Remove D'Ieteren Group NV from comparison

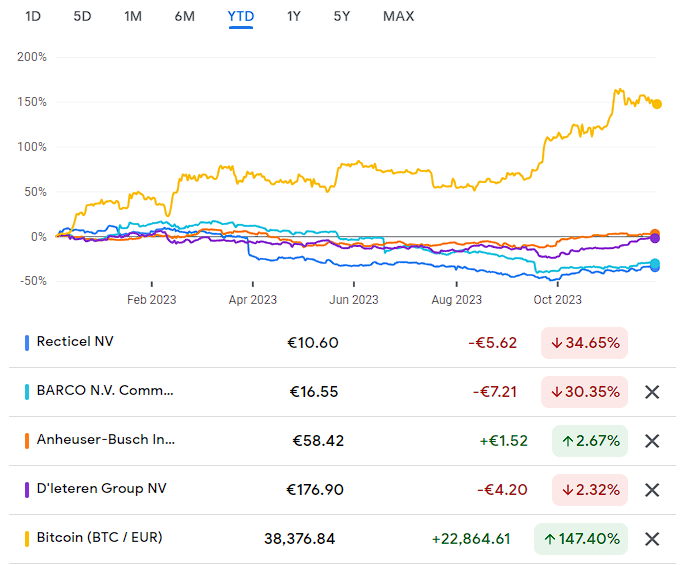[652, 490]
